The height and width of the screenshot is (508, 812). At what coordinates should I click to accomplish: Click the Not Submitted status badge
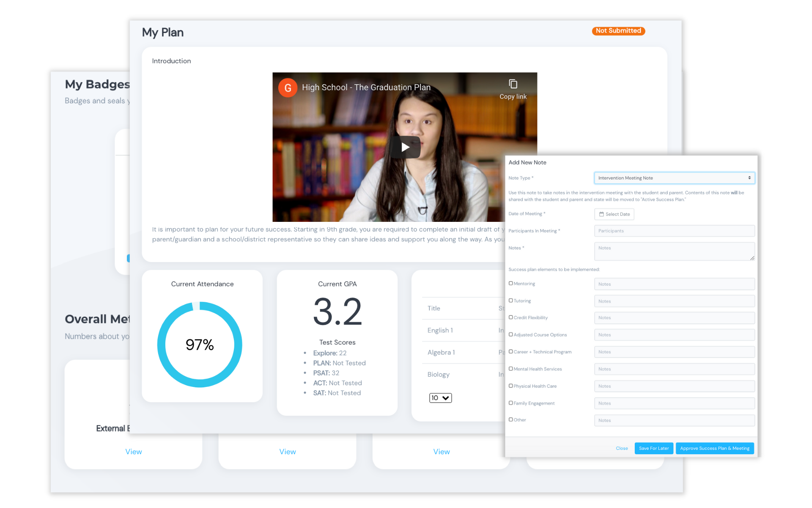pyautogui.click(x=618, y=31)
